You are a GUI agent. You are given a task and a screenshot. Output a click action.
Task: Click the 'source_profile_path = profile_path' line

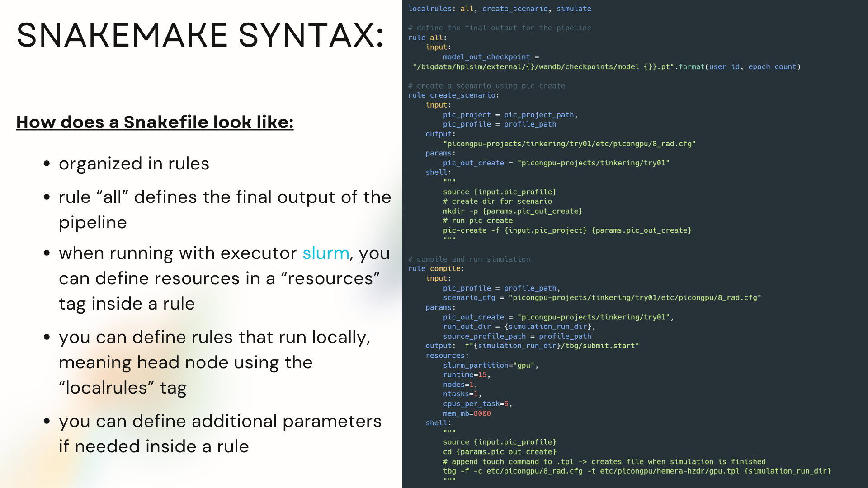tap(517, 337)
